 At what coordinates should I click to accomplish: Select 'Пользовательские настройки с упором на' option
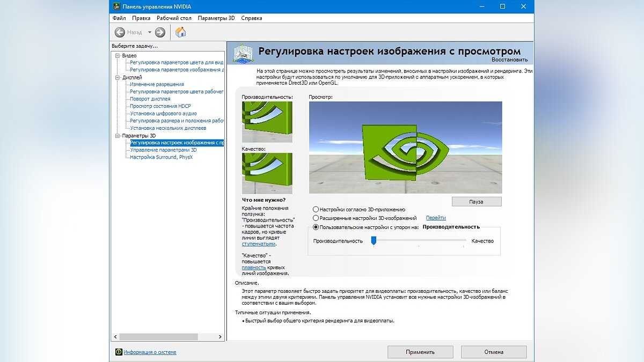tap(316, 227)
